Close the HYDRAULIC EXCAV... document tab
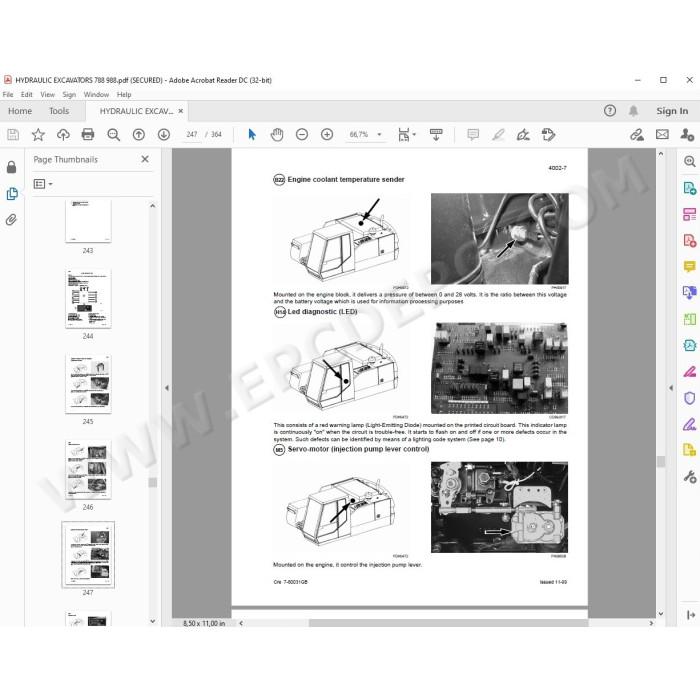The width and height of the screenshot is (700, 700). tap(181, 111)
